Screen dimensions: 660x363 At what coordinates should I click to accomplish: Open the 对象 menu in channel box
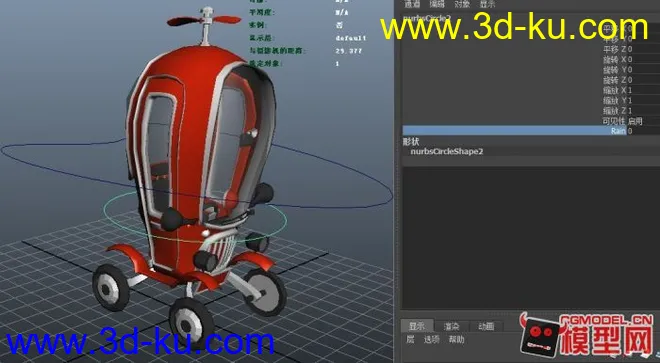[462, 4]
